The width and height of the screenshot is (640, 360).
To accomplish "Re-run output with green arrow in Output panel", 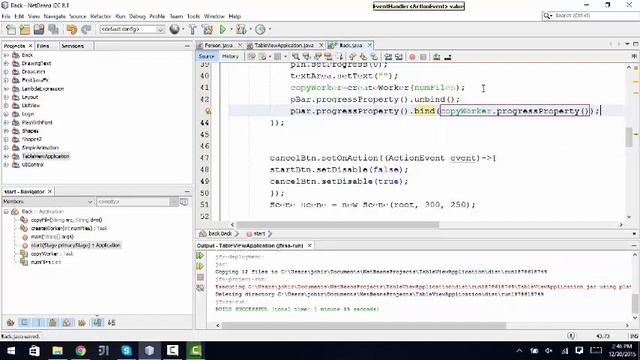I will [200, 256].
